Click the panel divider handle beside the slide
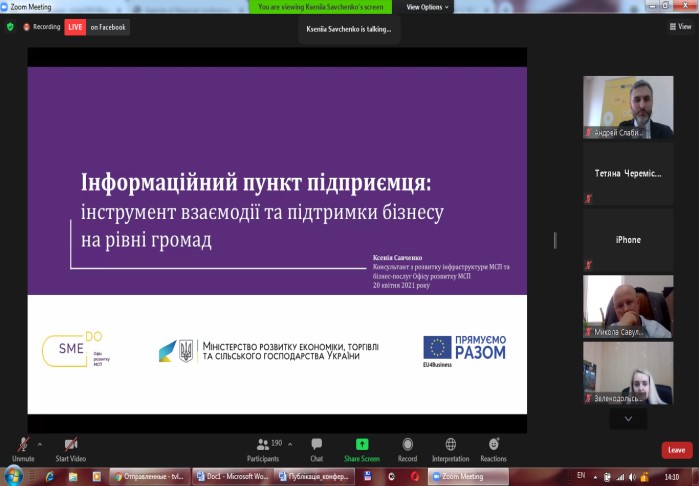 [x=555, y=240]
